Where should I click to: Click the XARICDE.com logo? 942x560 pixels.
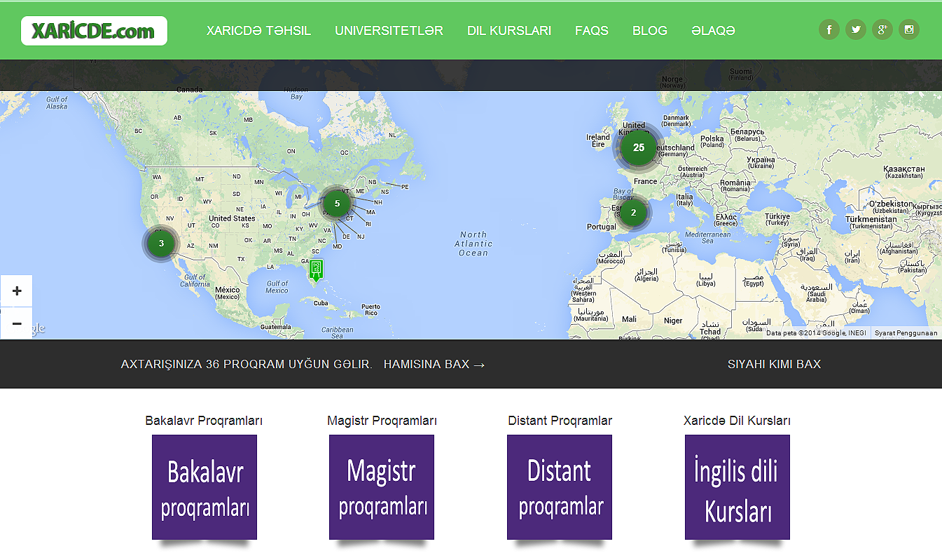(94, 31)
